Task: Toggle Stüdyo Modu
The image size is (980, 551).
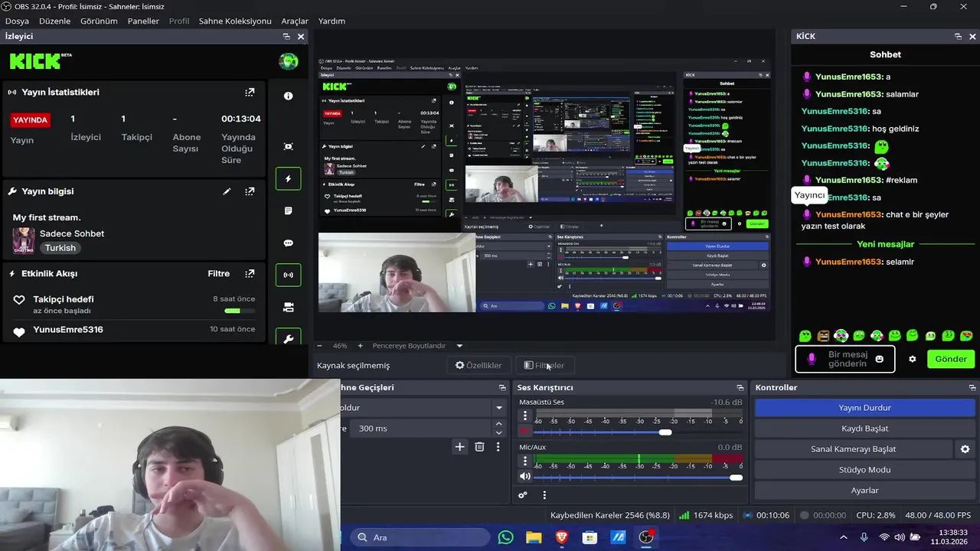Action: pos(864,470)
